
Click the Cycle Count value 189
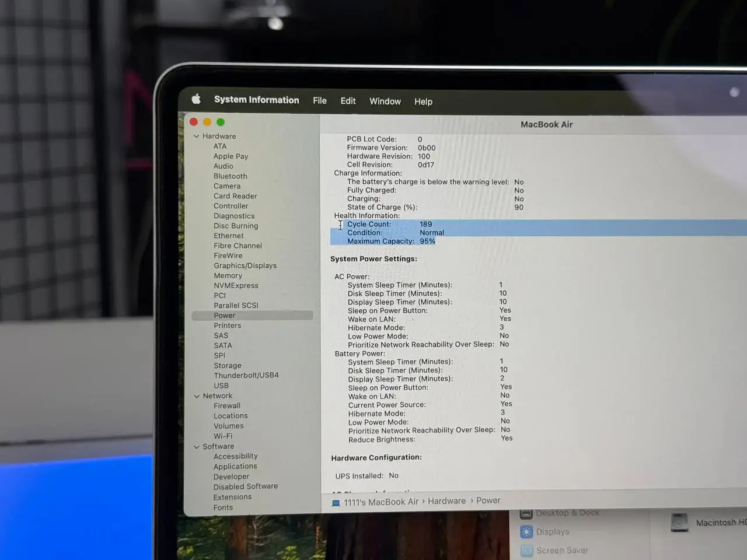coord(426,224)
